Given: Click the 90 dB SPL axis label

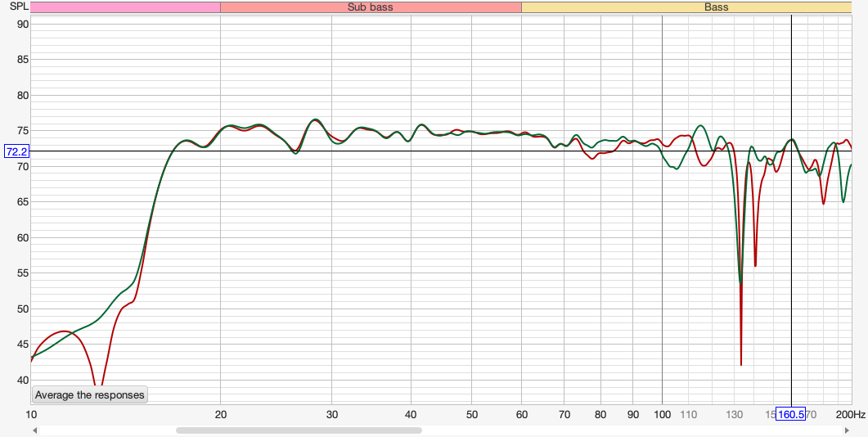Looking at the screenshot, I should point(23,24).
